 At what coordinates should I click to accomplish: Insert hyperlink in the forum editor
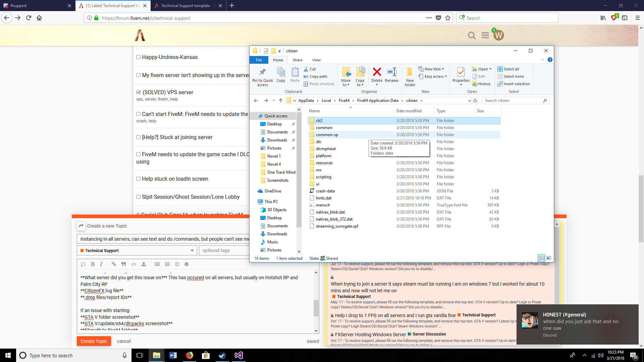pyautogui.click(x=114, y=264)
